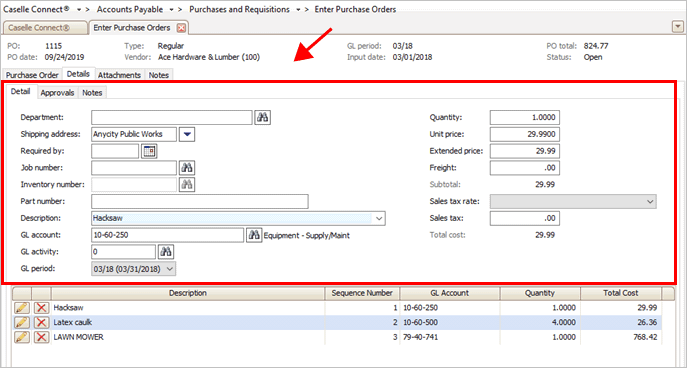Click the GL account field 10-60-250
The height and width of the screenshot is (368, 687).
[167, 235]
